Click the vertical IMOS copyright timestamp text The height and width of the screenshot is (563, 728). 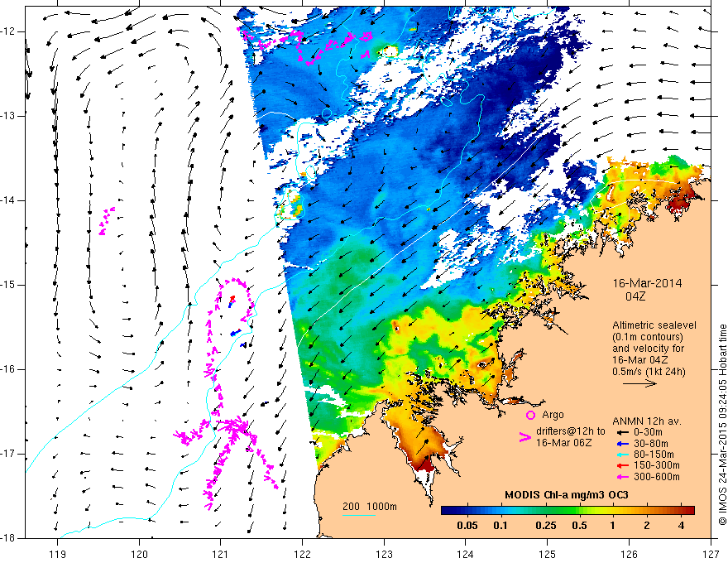pos(722,426)
